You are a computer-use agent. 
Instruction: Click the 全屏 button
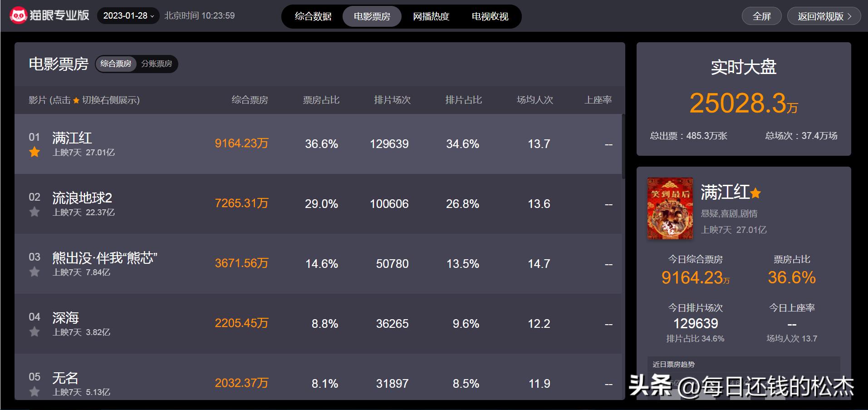(x=762, y=16)
